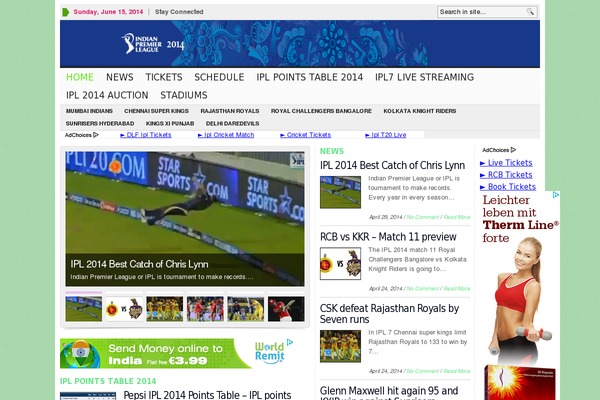Image resolution: width=600 pixels, height=400 pixels.
Task: Open the NEWS menu item
Action: click(120, 77)
